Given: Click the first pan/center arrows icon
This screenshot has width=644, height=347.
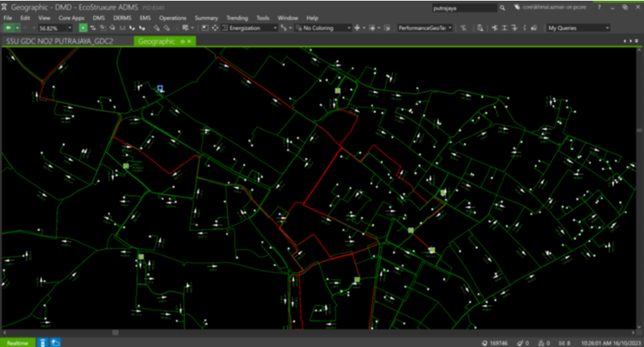Looking at the screenshot, I should (357, 28).
